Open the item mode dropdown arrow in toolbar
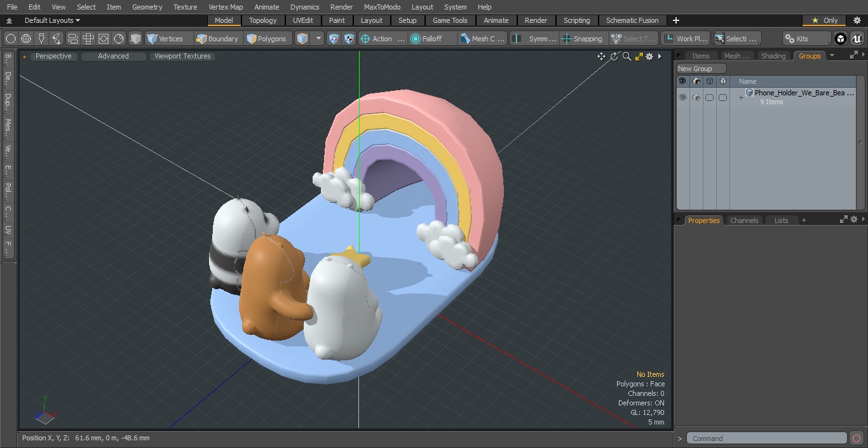Screen dimensions: 868x448 point(319,39)
